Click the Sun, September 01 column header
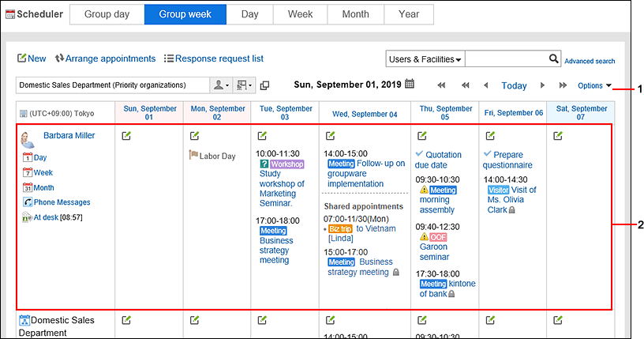Image resolution: width=644 pixels, height=339 pixels. point(149,113)
